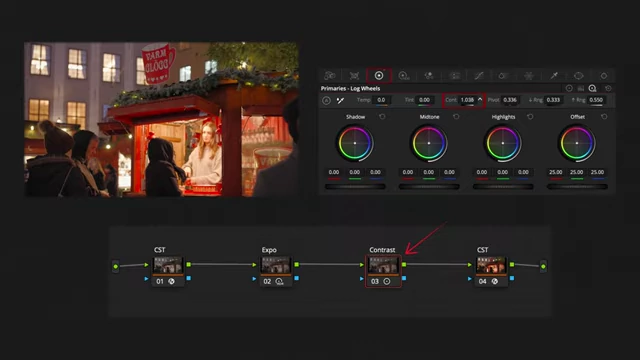The image size is (640, 360).
Task: Click the viewer image of the market stall
Action: click(162, 119)
